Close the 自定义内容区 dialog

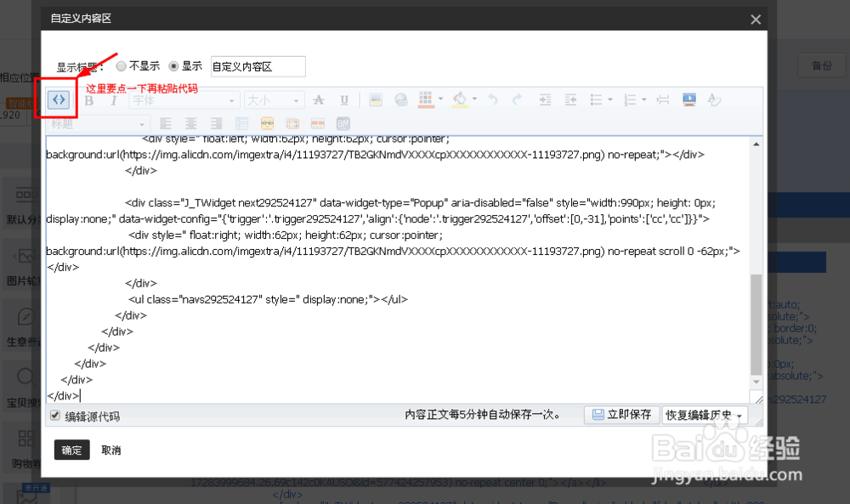point(756,20)
